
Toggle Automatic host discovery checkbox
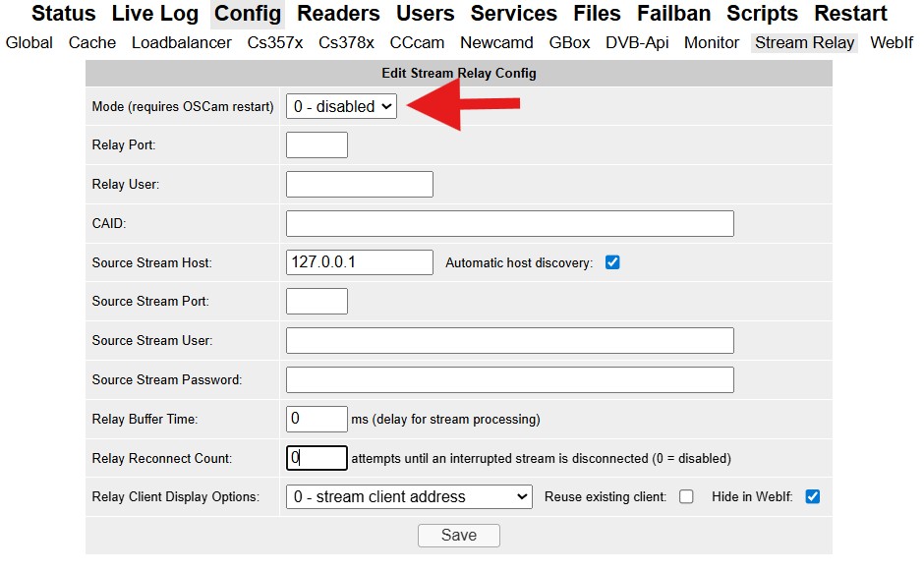coord(612,262)
